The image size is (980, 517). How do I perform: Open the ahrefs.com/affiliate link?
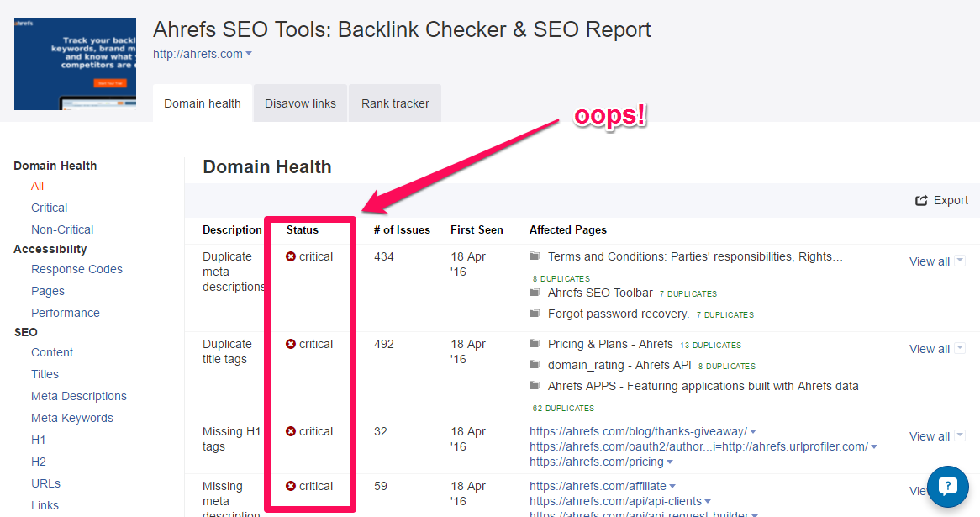598,486
